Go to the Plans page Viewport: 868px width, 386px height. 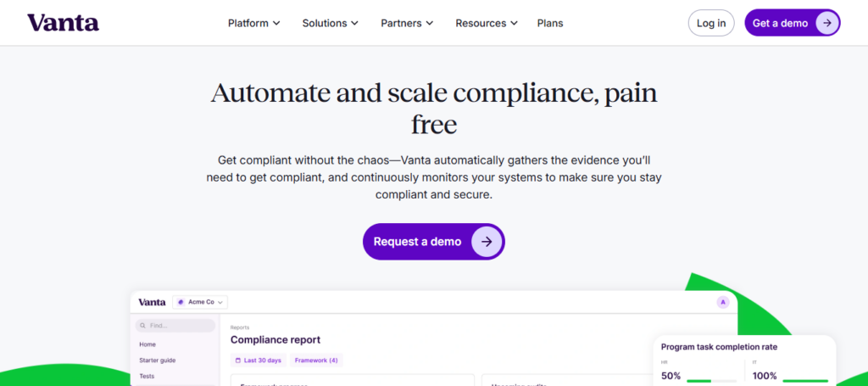click(x=550, y=23)
